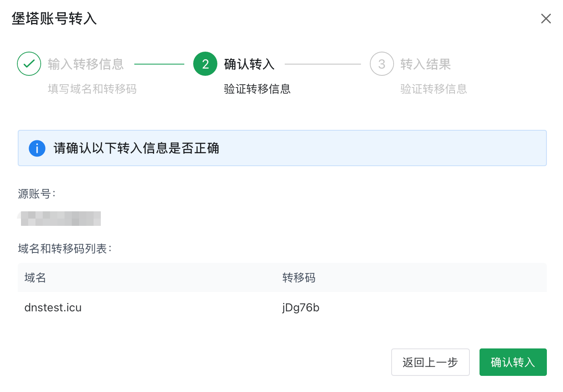Image resolution: width=563 pixels, height=392 pixels.
Task: Click the 域名 column header
Action: (x=35, y=277)
